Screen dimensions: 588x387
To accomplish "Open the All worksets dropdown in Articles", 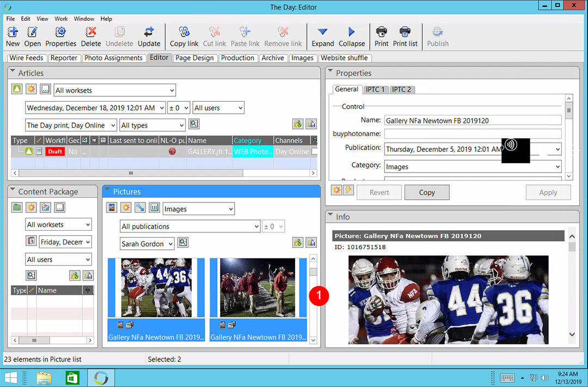I will [x=115, y=90].
